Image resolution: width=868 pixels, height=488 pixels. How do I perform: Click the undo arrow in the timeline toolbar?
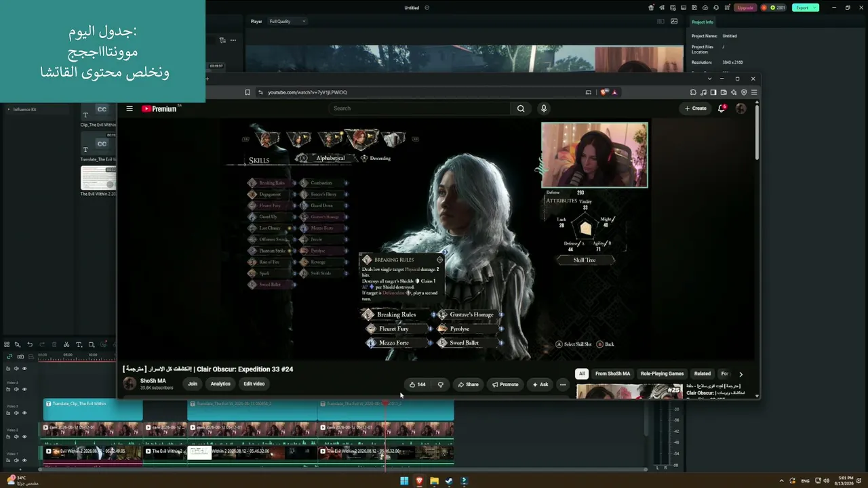pos(30,344)
